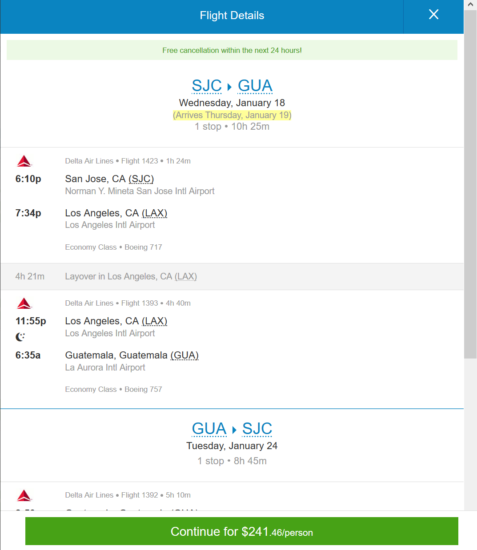The height and width of the screenshot is (550, 477).
Task: Click the free cancellation notice banner
Action: pyautogui.click(x=232, y=50)
